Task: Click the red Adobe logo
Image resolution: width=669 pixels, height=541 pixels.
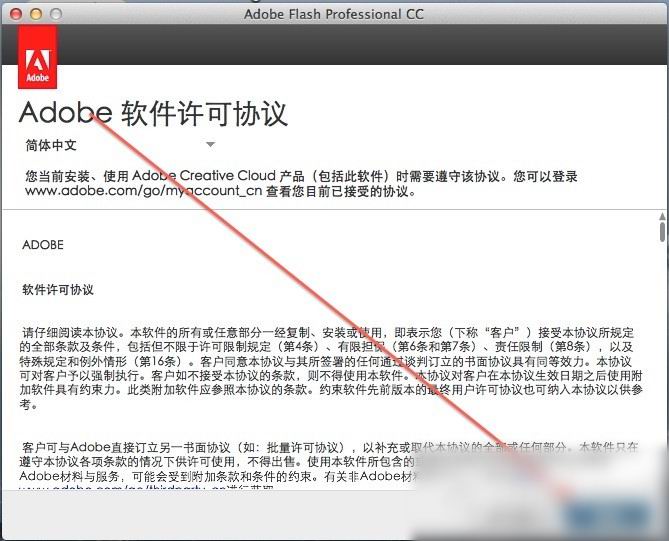Action: coord(37,57)
